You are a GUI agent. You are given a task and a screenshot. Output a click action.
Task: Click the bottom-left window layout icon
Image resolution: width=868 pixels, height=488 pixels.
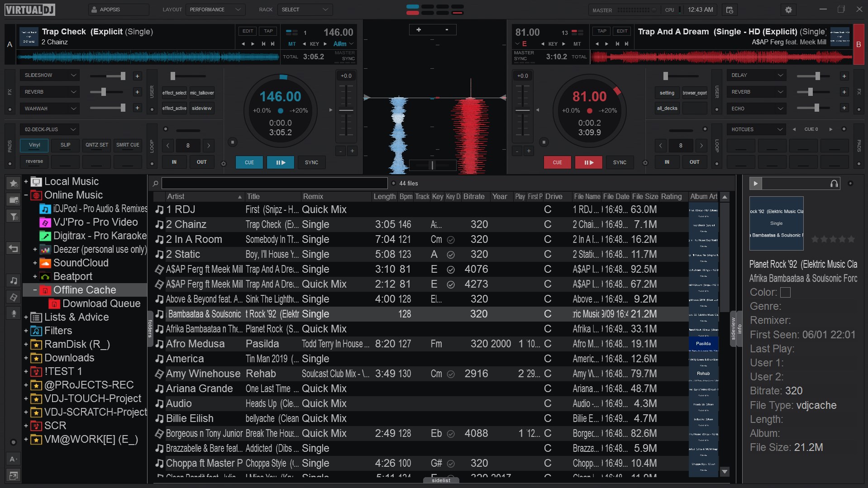(x=14, y=475)
